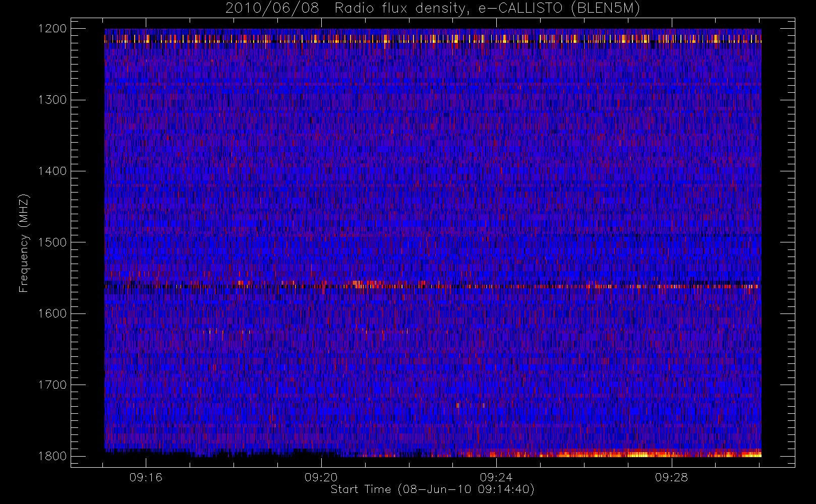Click the 1500 frequency axis label

coord(52,242)
